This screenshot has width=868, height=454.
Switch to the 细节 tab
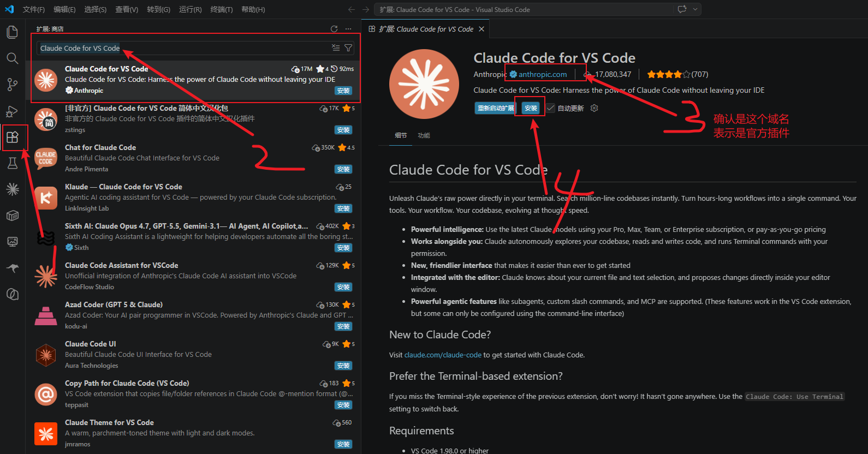point(401,135)
